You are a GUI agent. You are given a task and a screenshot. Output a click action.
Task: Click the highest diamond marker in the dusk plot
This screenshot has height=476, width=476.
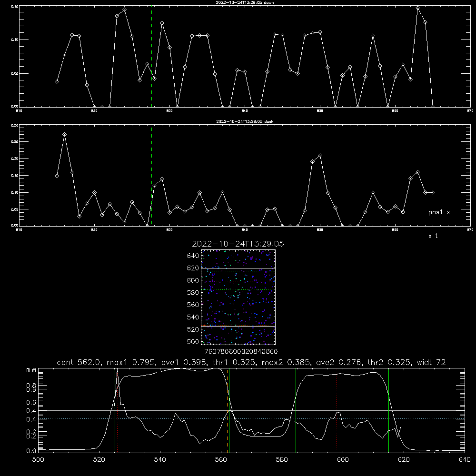[x=64, y=135]
